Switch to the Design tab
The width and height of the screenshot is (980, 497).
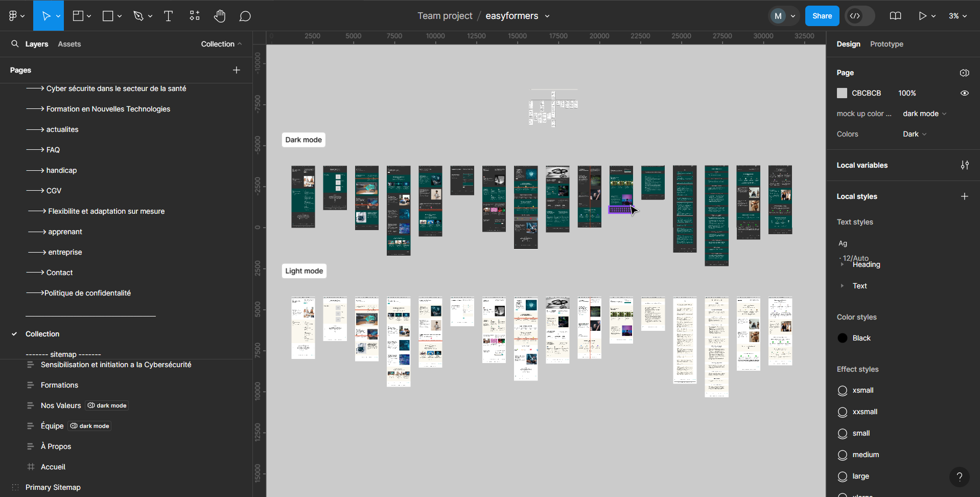[848, 44]
